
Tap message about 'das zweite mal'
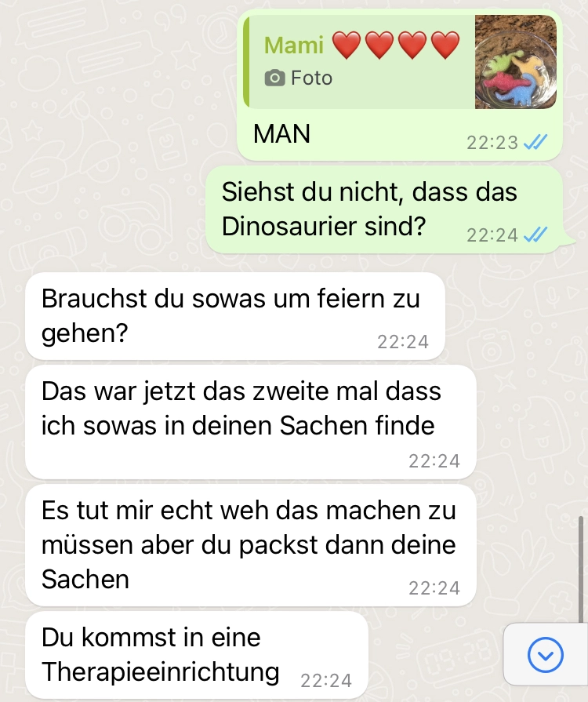(251, 422)
